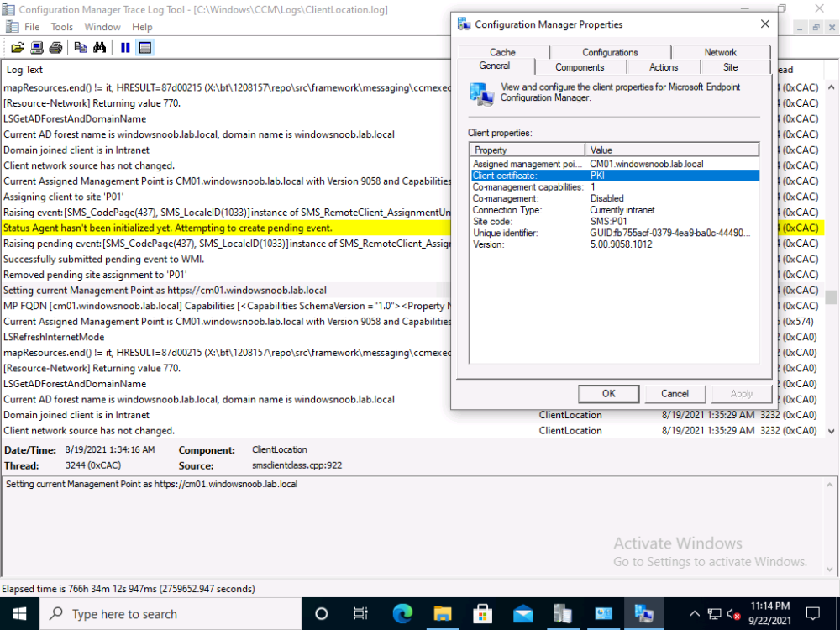The height and width of the screenshot is (630, 840).
Task: Click the taskbar search box
Action: pyautogui.click(x=171, y=614)
